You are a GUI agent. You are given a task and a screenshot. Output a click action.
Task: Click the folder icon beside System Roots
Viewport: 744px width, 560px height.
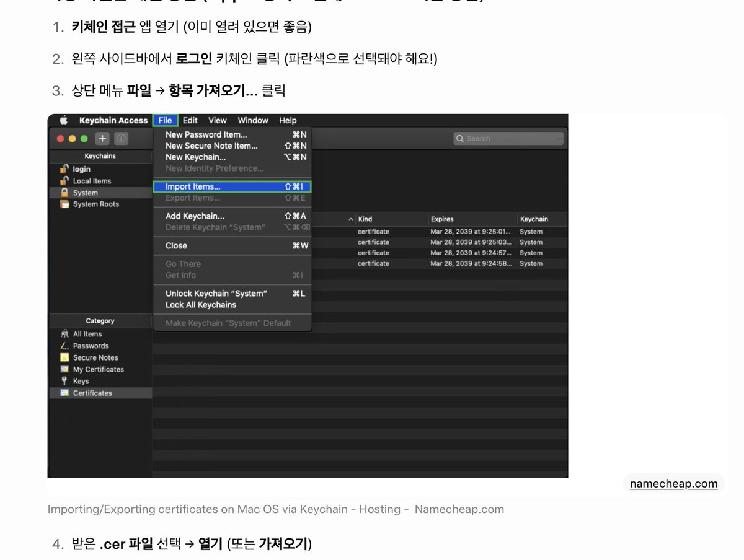click(64, 204)
